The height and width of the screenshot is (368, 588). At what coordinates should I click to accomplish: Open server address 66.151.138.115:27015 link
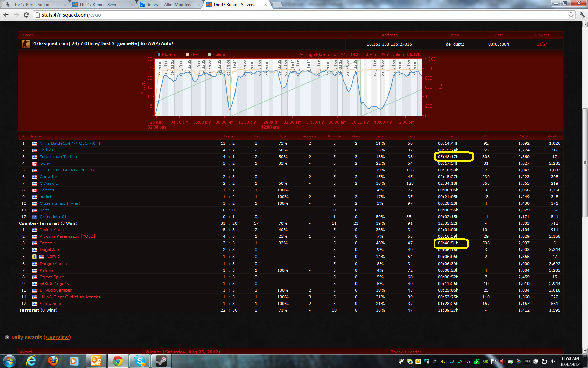[389, 44]
